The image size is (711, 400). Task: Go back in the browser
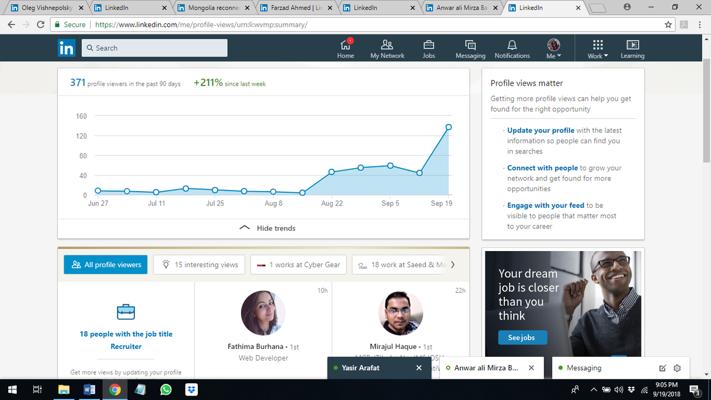pos(11,24)
